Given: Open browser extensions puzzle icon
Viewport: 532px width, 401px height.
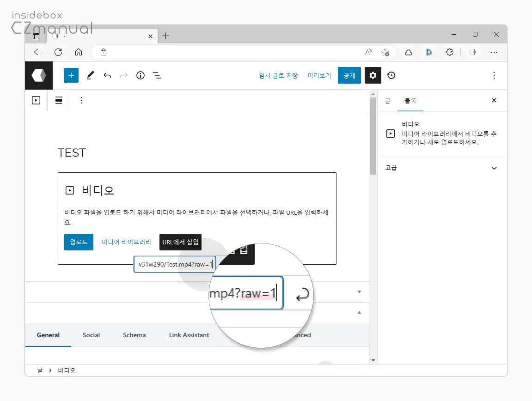Looking at the screenshot, I should [449, 52].
